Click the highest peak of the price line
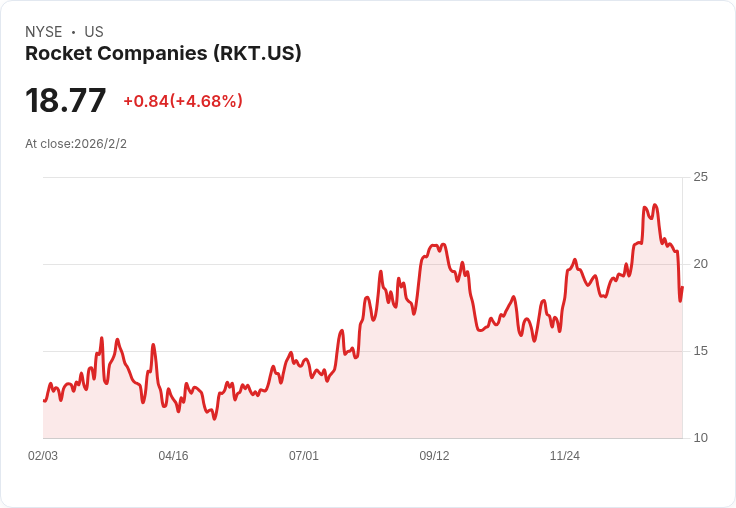Screen dimensions: 736x508 click(x=655, y=205)
